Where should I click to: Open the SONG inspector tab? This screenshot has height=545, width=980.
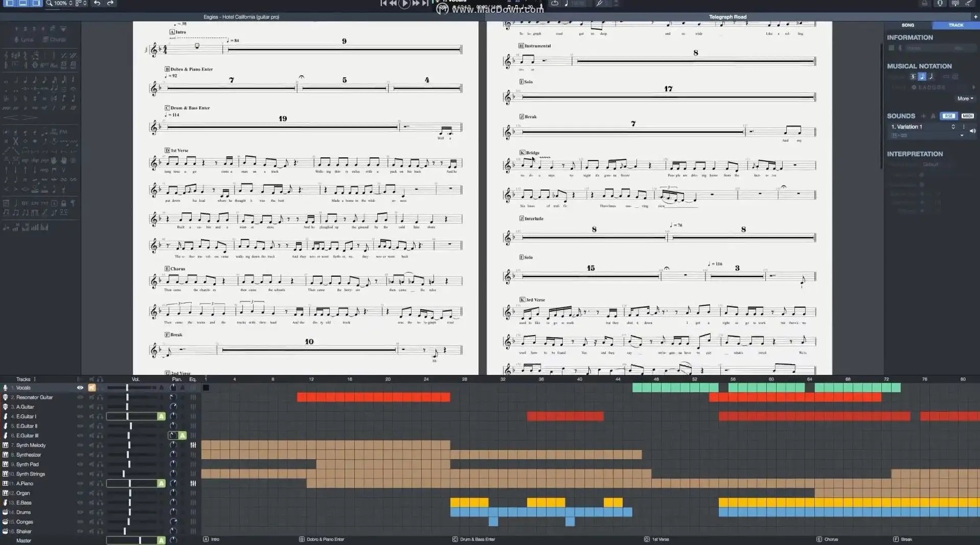pos(908,25)
